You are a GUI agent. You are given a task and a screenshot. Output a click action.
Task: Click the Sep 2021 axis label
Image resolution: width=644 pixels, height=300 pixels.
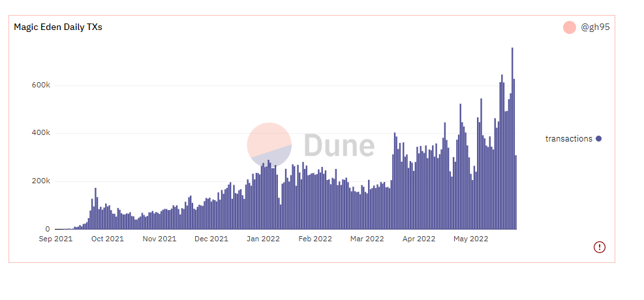pos(55,239)
